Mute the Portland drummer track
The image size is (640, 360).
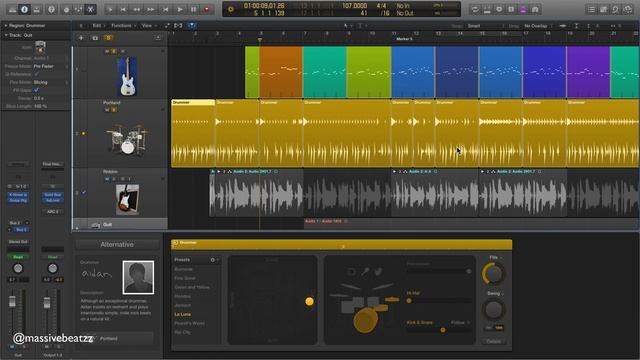pyautogui.click(x=107, y=109)
